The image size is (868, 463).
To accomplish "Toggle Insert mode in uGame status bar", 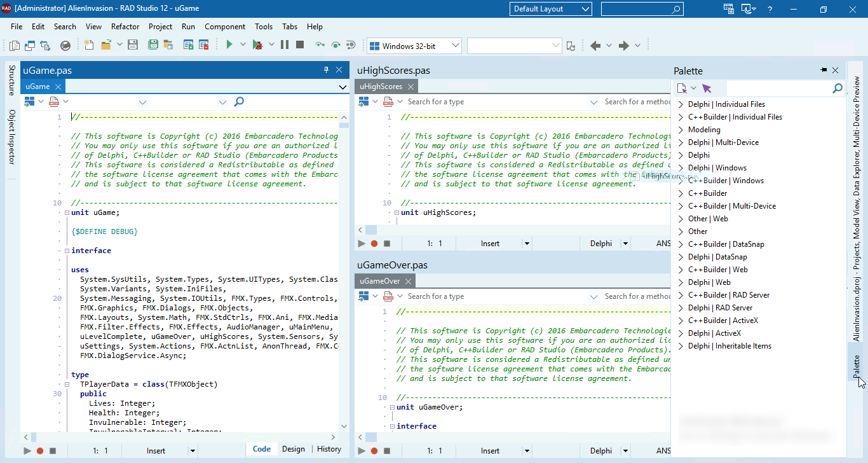I will click(156, 451).
